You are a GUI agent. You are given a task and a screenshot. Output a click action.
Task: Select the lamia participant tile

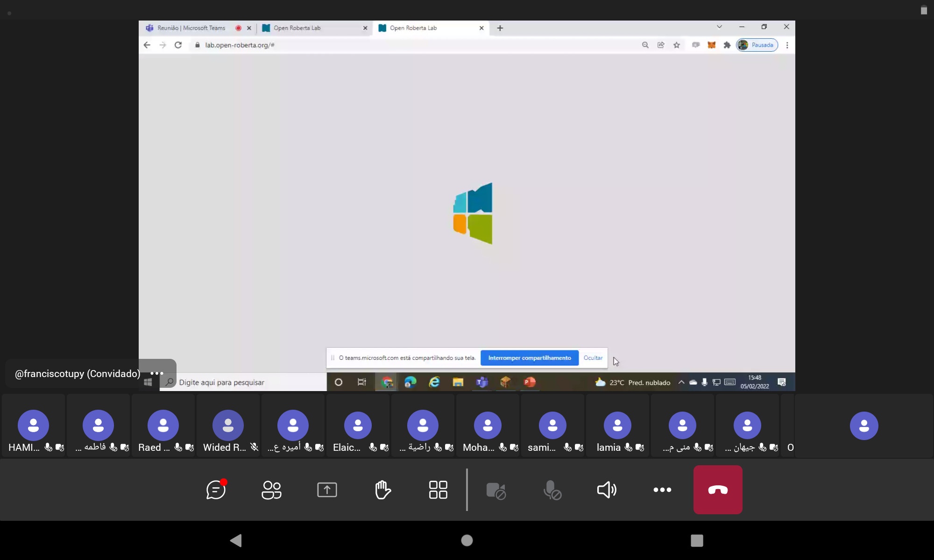click(617, 425)
